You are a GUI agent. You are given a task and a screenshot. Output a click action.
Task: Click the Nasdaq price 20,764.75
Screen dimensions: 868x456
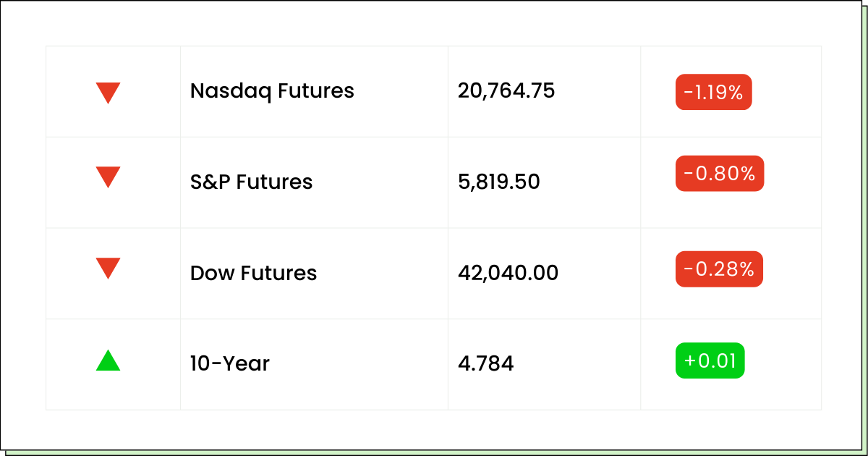[x=506, y=91]
